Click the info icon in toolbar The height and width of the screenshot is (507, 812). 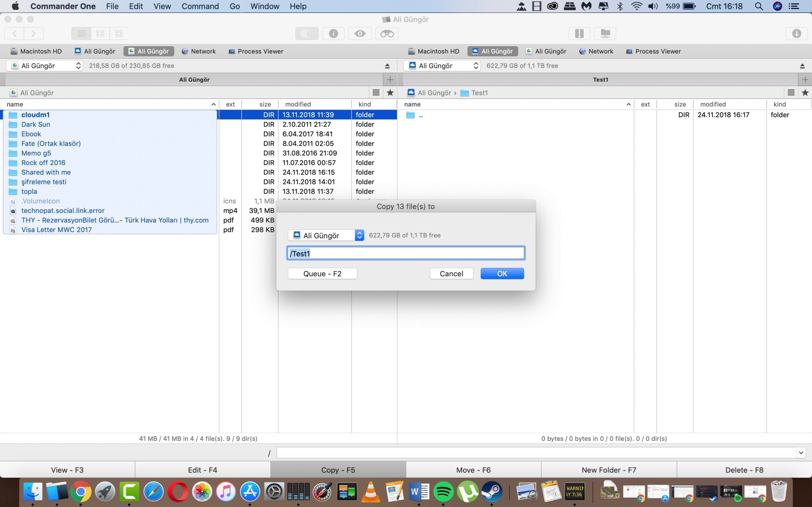pyautogui.click(x=333, y=34)
